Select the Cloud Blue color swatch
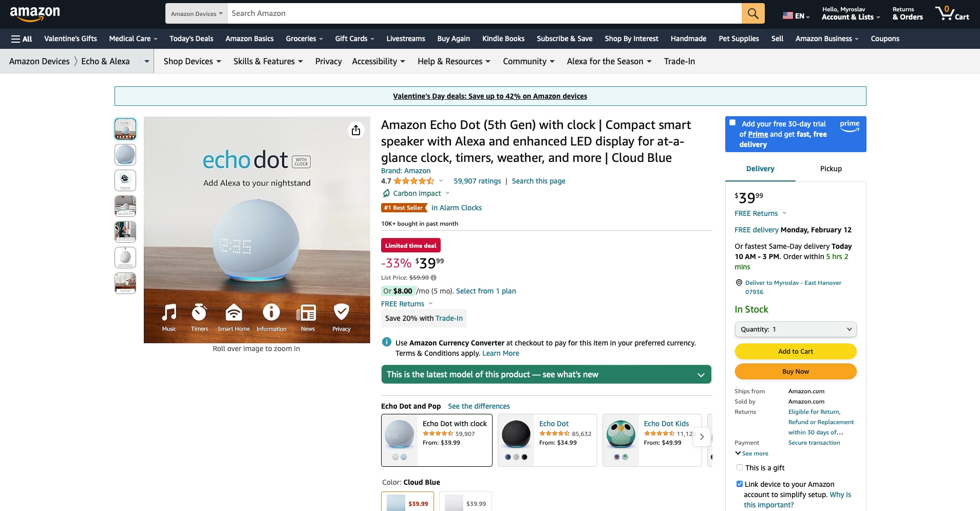Viewport: 980px width, 511px height. 407,502
